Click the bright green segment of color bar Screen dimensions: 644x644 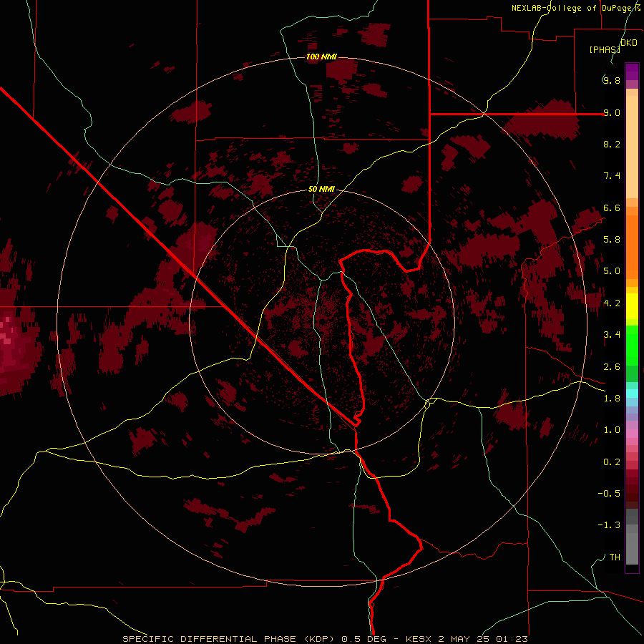coord(632,345)
